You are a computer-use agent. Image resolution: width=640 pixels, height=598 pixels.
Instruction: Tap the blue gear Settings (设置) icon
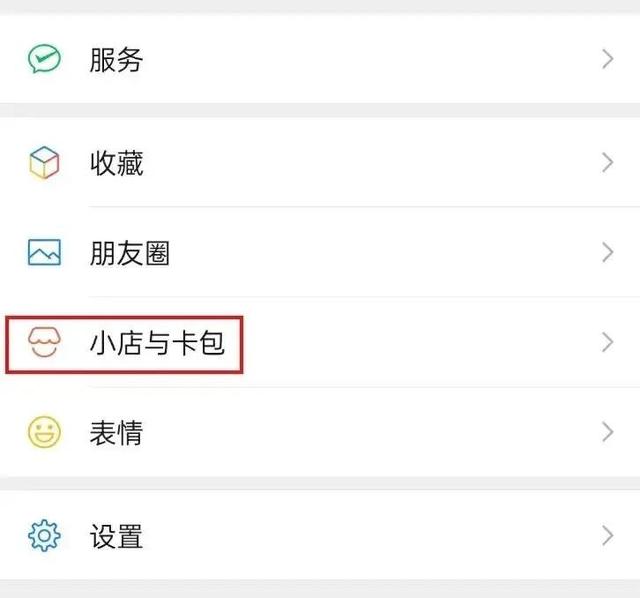coord(44,537)
